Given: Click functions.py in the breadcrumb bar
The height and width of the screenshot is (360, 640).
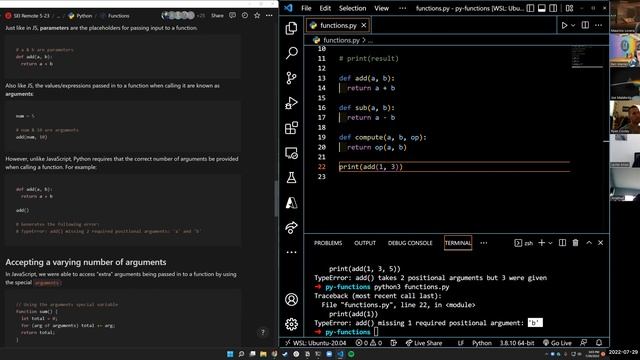Looking at the screenshot, I should click(341, 40).
